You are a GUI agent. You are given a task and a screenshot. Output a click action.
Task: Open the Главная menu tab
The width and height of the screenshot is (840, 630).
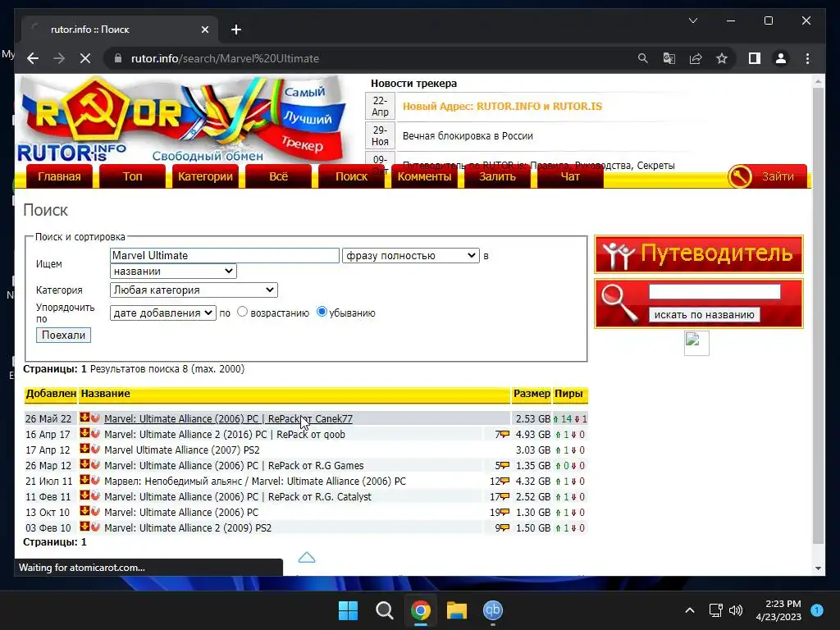[59, 177]
